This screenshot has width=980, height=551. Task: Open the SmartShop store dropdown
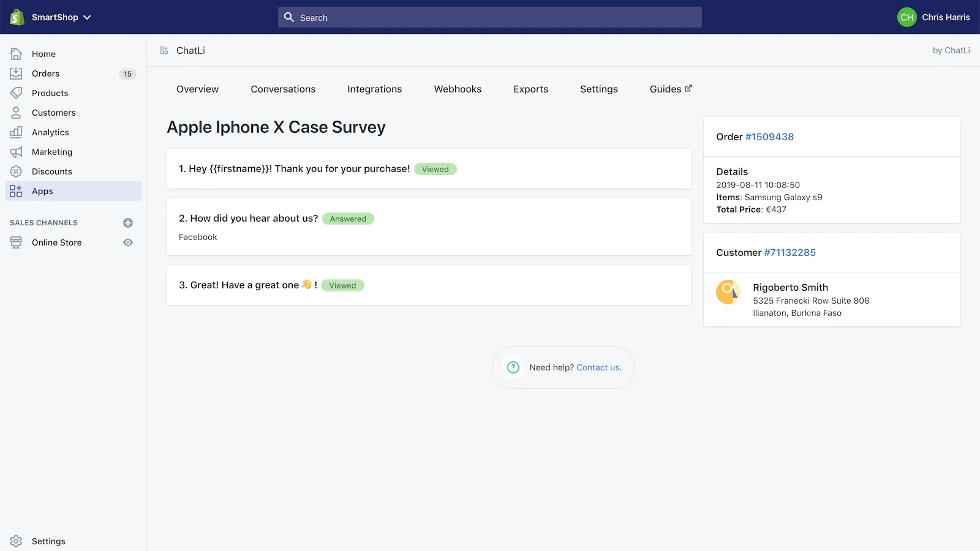tap(61, 17)
